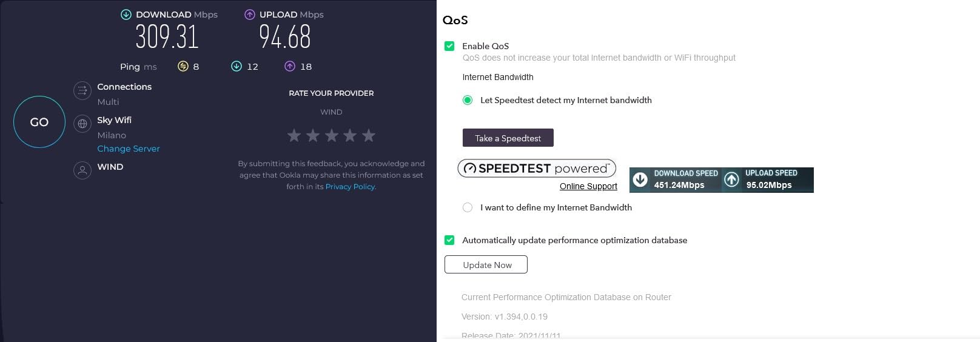Click the user icon next to WIND
The height and width of the screenshot is (342, 980).
click(x=82, y=170)
